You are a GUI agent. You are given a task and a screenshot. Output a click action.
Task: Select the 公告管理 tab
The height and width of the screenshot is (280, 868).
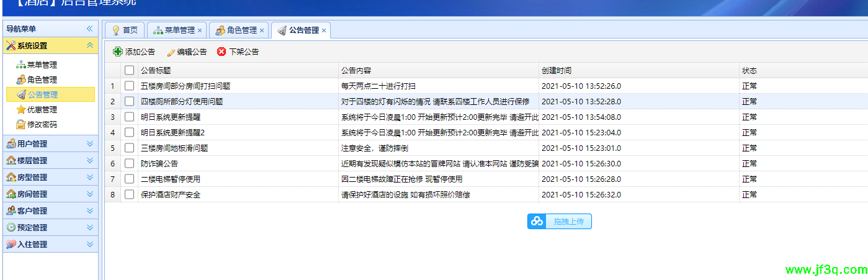pyautogui.click(x=301, y=30)
